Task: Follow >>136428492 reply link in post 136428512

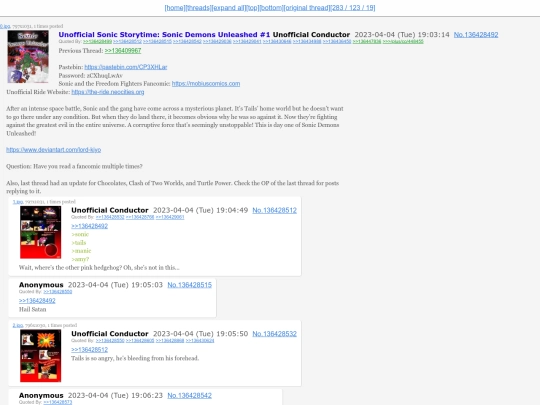Action: (90, 226)
